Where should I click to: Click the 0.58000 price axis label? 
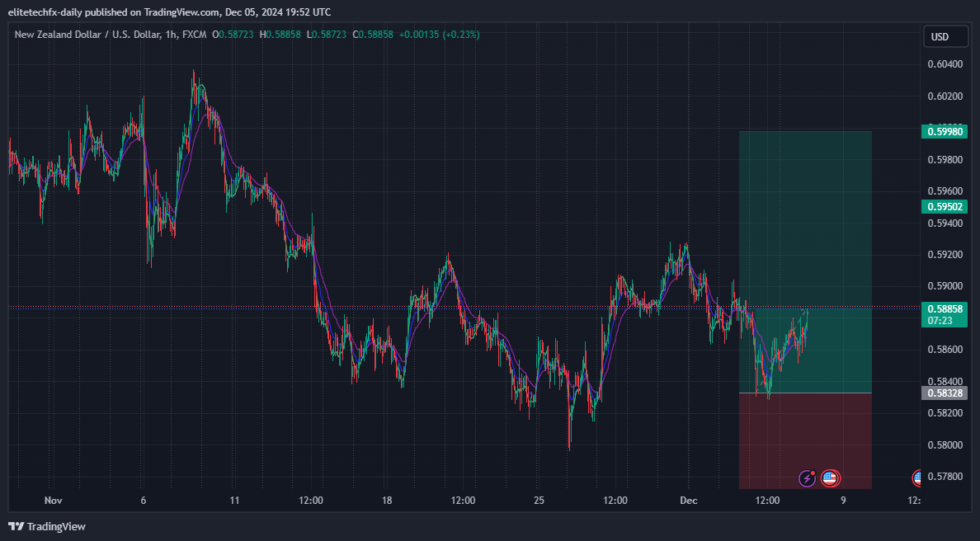(945, 445)
